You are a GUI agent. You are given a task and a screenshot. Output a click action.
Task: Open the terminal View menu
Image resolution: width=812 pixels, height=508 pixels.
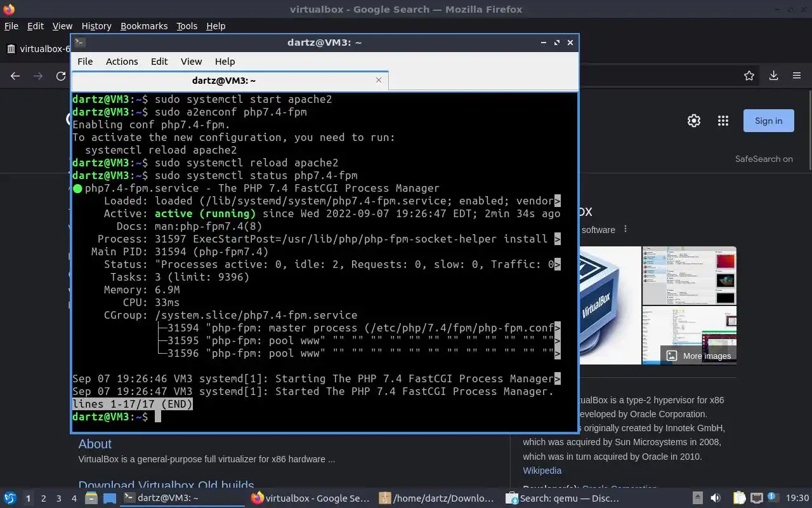pyautogui.click(x=191, y=62)
